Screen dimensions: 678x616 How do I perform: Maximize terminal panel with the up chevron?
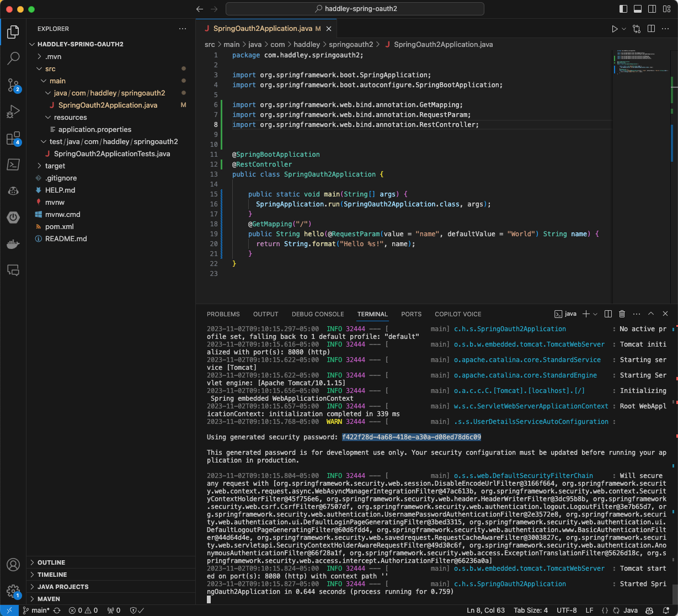[651, 314]
